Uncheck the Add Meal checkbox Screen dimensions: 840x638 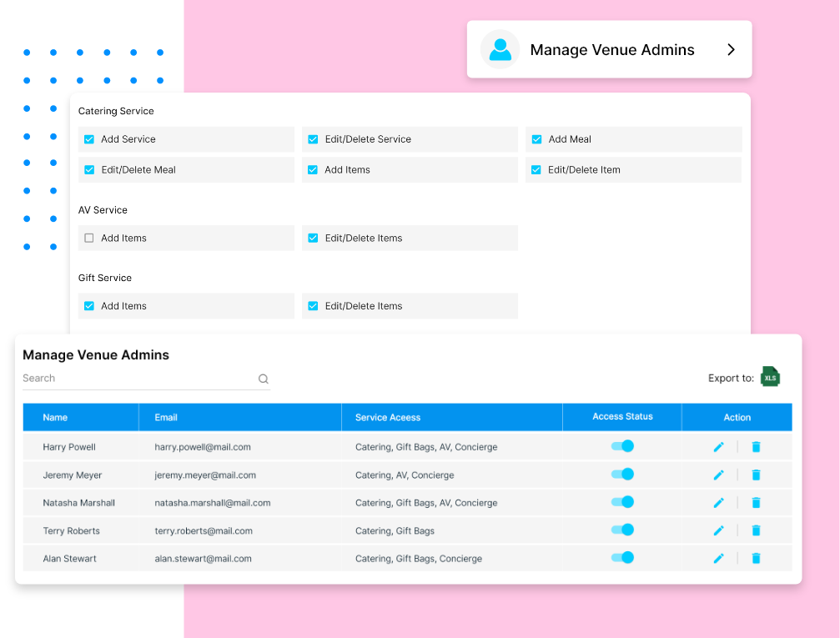[x=536, y=139]
